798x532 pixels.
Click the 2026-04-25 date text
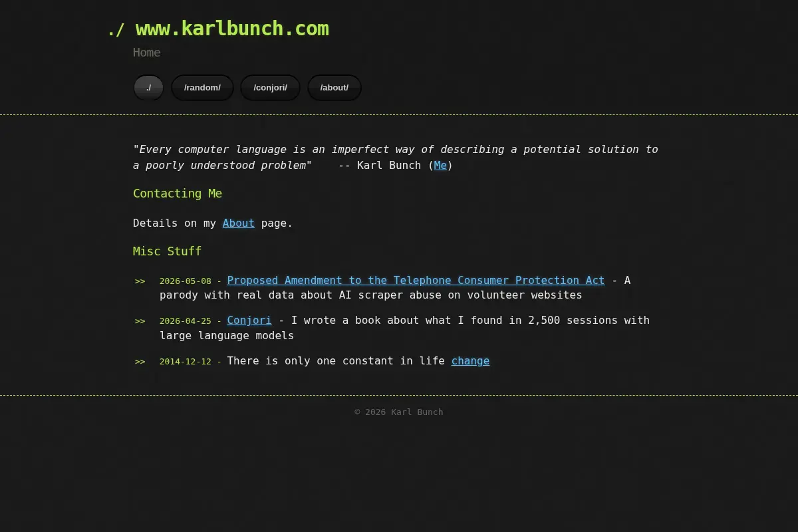click(x=186, y=321)
